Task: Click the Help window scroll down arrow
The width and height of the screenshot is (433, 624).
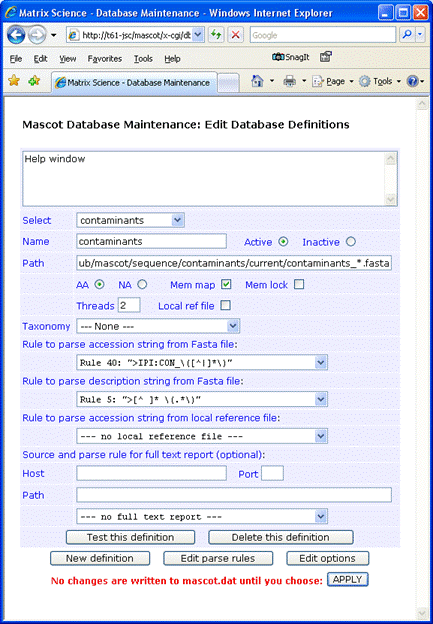Action: click(391, 199)
